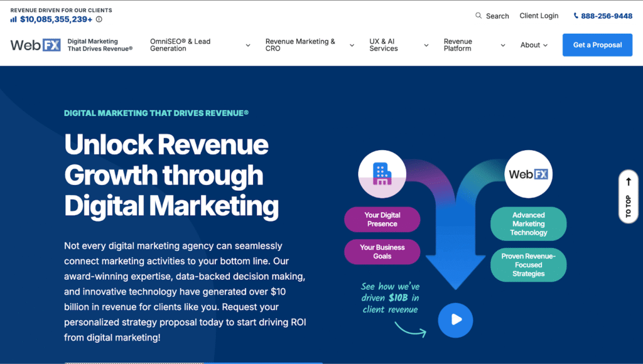
Task: Click the Get a Proposal button
Action: (x=597, y=45)
